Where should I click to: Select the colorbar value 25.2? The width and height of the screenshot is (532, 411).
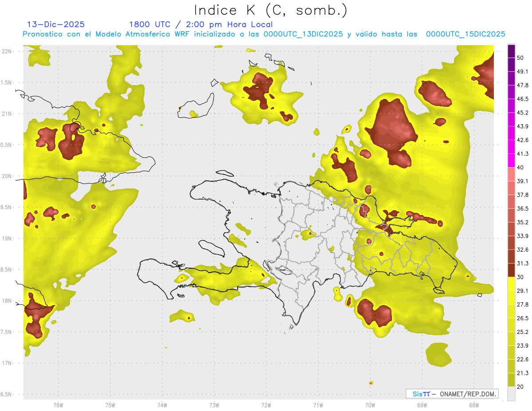click(x=523, y=332)
